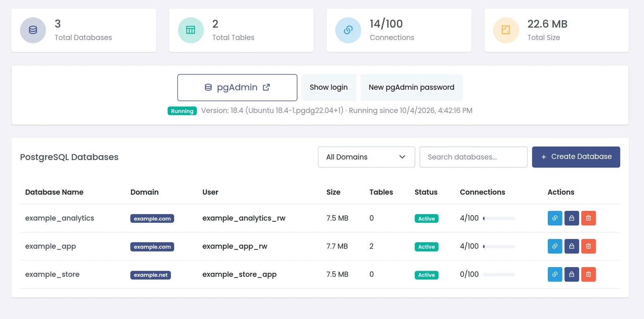Click the Active badge for example_app
The image size is (644, 319).
pyautogui.click(x=426, y=247)
